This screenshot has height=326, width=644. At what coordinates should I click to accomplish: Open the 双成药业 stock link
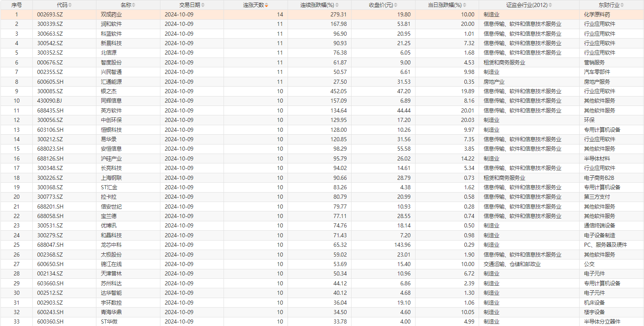pyautogui.click(x=111, y=14)
